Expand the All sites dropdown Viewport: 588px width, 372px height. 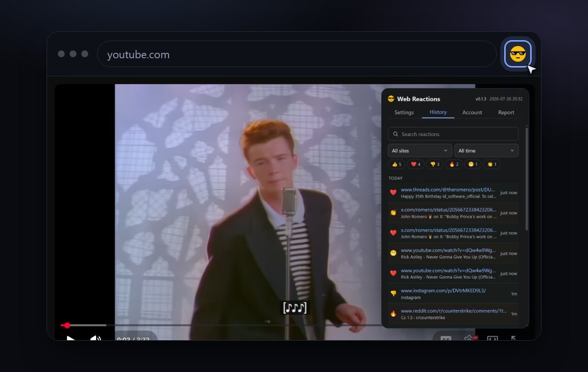[420, 151]
